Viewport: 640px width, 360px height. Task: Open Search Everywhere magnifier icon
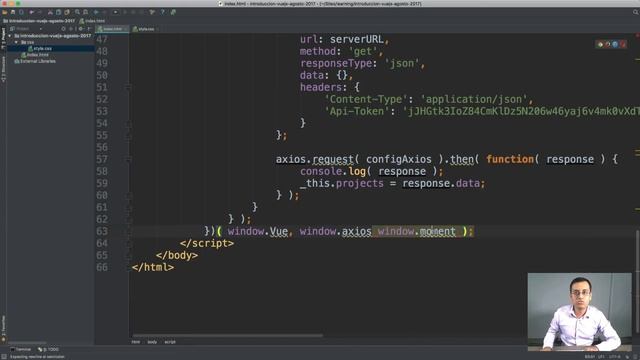(x=636, y=12)
